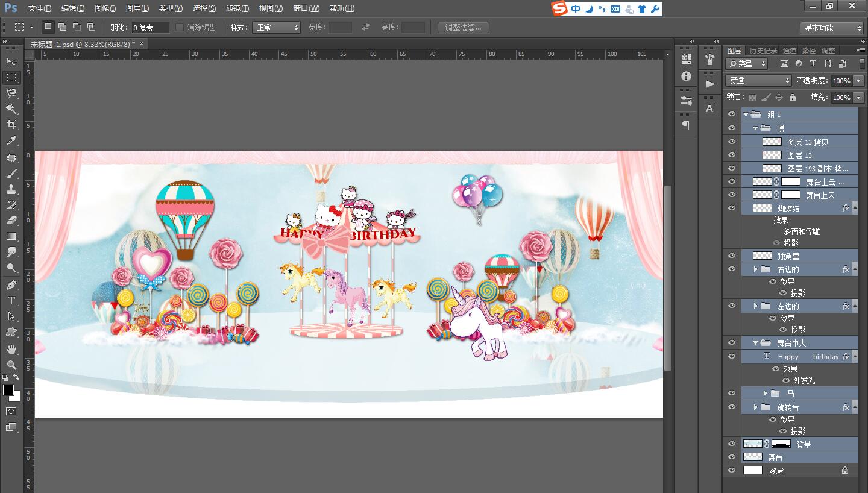Close the 未标题-1.psd document tab
Screen dimensions: 868x493
tap(142, 43)
